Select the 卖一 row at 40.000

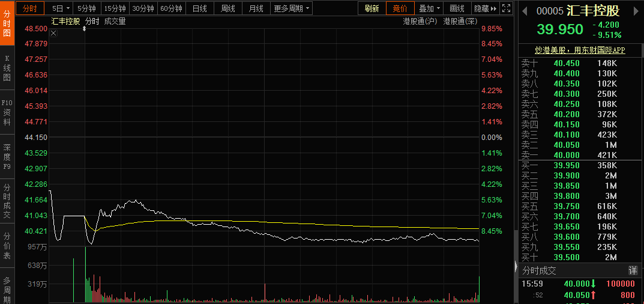[x=581, y=155]
